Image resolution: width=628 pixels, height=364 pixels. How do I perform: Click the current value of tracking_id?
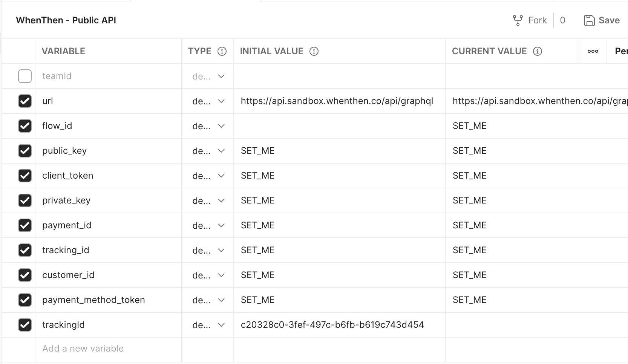click(470, 250)
